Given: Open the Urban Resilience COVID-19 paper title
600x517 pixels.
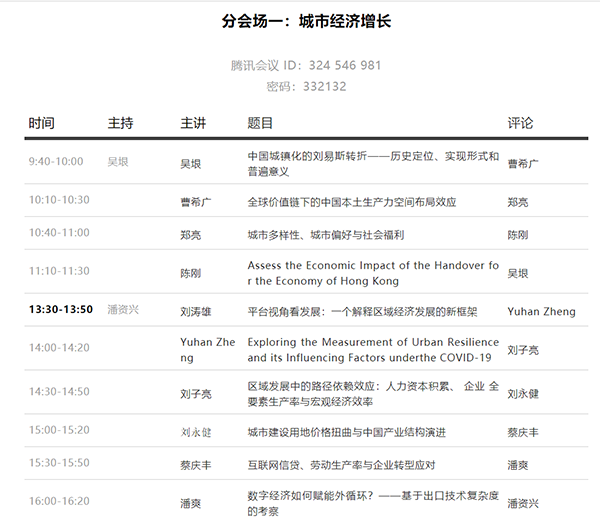Looking at the screenshot, I should click(x=373, y=349).
